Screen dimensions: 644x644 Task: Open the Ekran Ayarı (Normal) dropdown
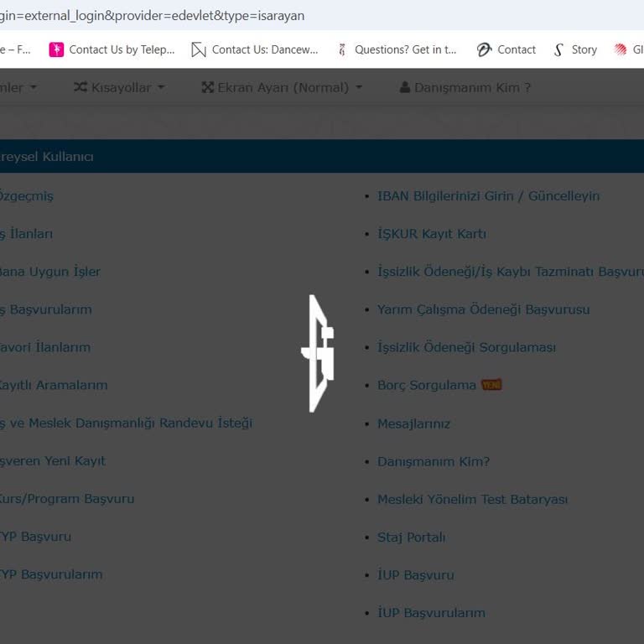pos(282,87)
